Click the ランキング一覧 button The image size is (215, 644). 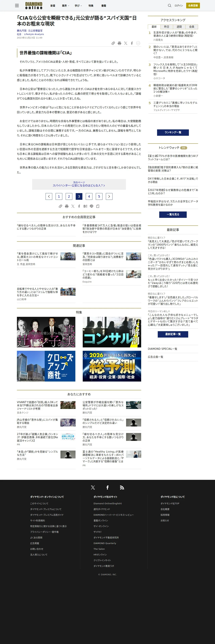click(173, 133)
